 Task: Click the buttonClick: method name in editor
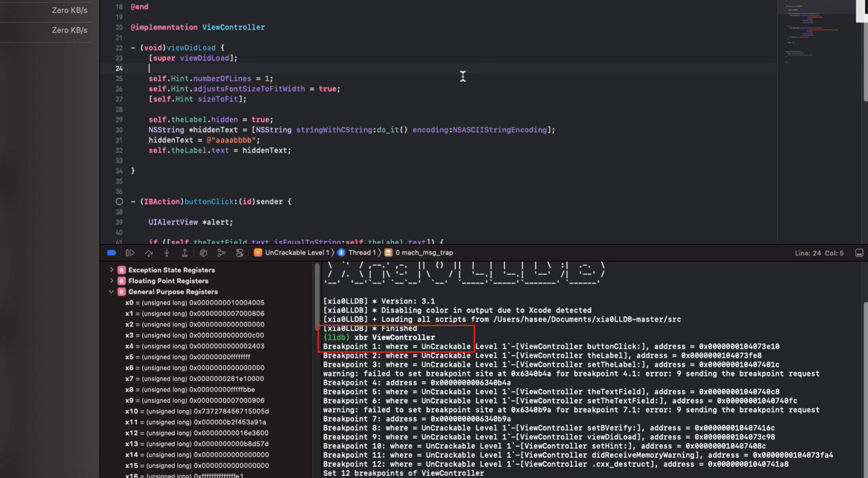[211, 202]
